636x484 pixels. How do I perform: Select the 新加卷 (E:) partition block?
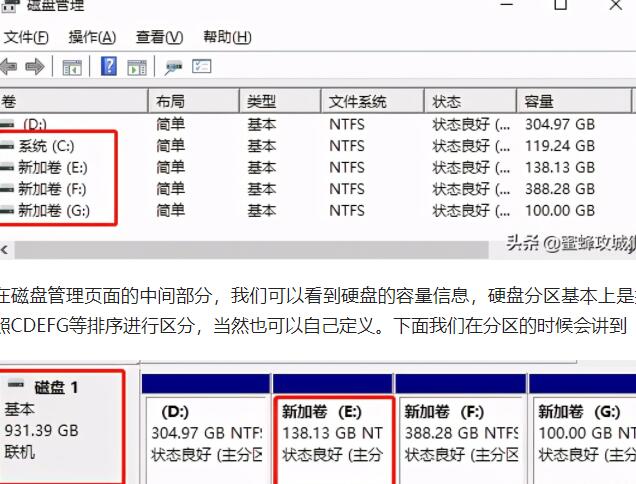(x=333, y=430)
